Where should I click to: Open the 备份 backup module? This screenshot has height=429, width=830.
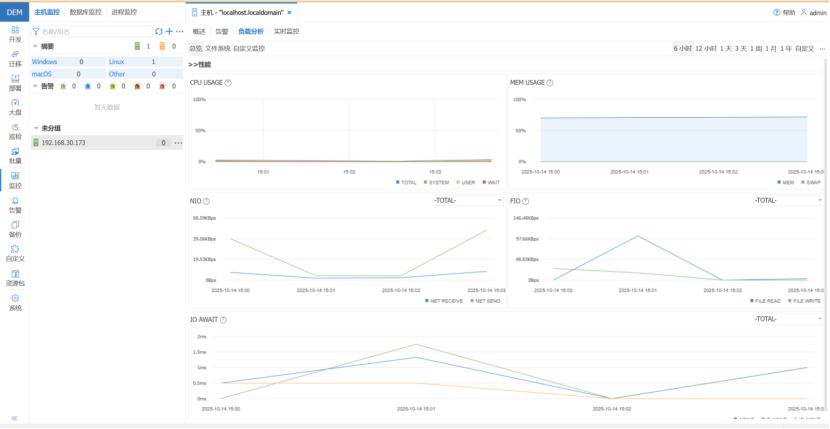pyautogui.click(x=15, y=229)
